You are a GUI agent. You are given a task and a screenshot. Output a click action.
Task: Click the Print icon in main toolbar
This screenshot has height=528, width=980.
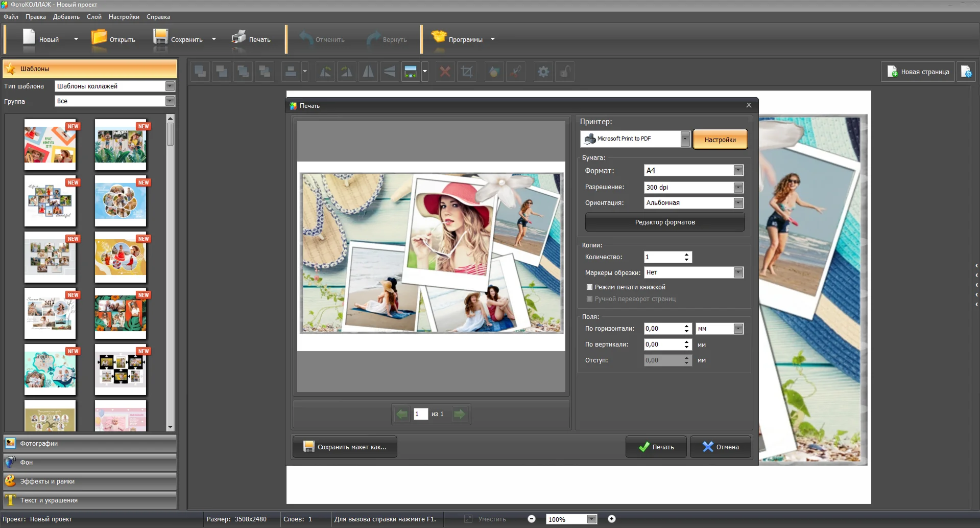pyautogui.click(x=238, y=38)
